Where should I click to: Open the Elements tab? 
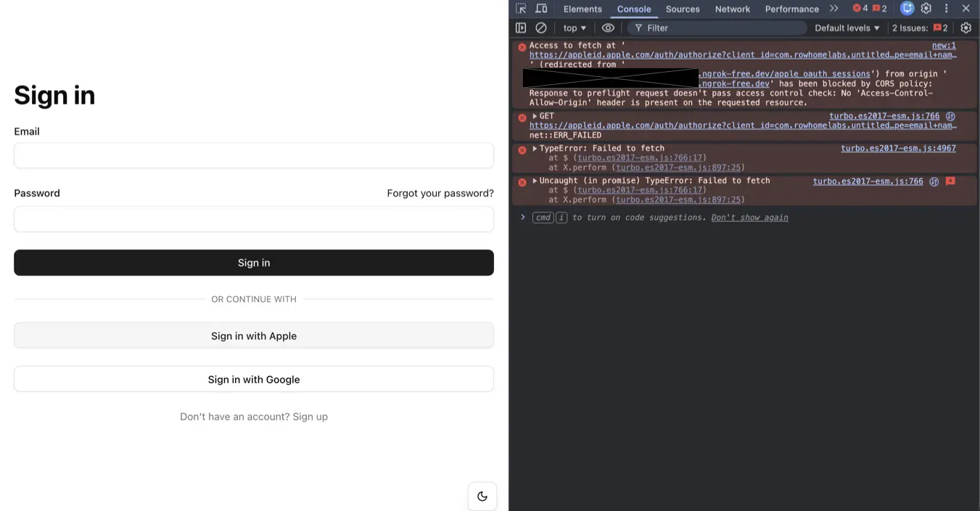pyautogui.click(x=582, y=8)
